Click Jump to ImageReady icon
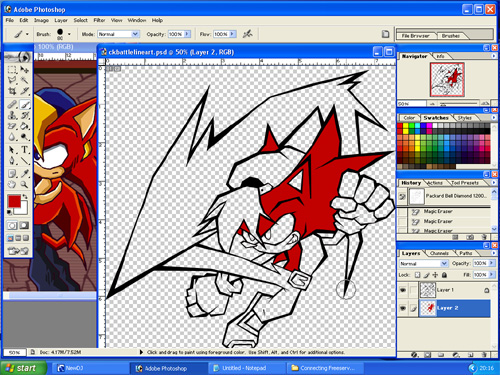The width and height of the screenshot is (500, 375). click(x=18, y=250)
